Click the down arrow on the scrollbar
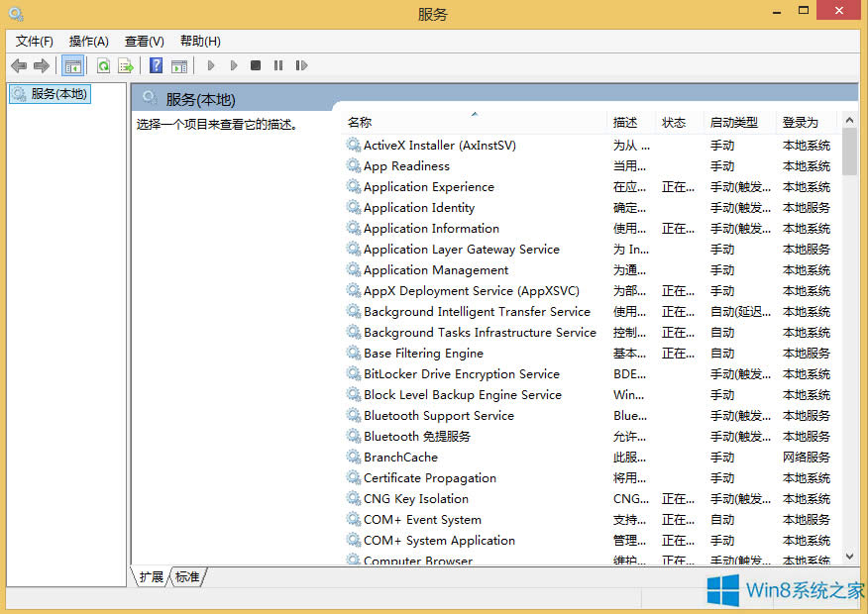 [850, 556]
